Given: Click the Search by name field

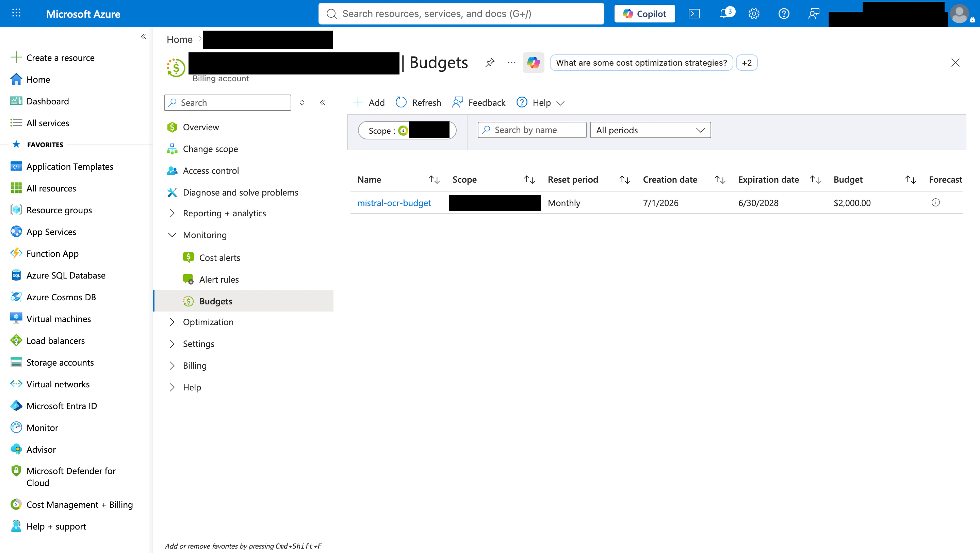Looking at the screenshot, I should (532, 130).
